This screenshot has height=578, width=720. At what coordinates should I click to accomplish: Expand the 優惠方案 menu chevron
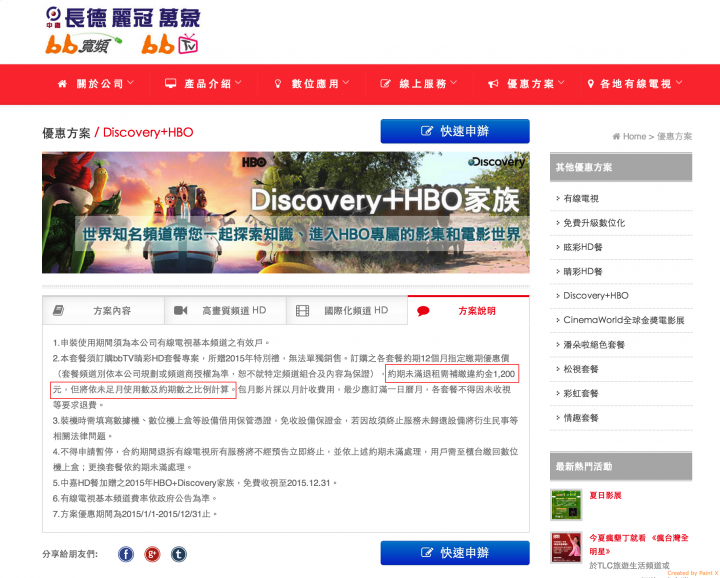(x=561, y=83)
